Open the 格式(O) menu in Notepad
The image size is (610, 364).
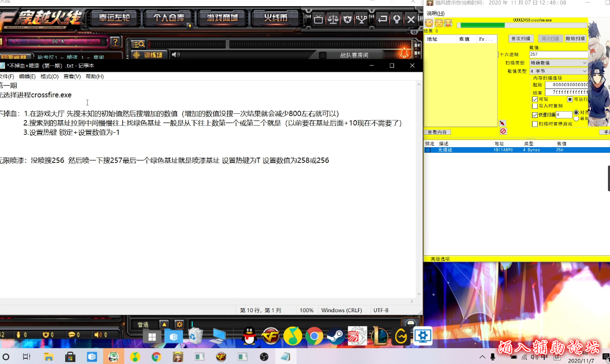pos(49,76)
